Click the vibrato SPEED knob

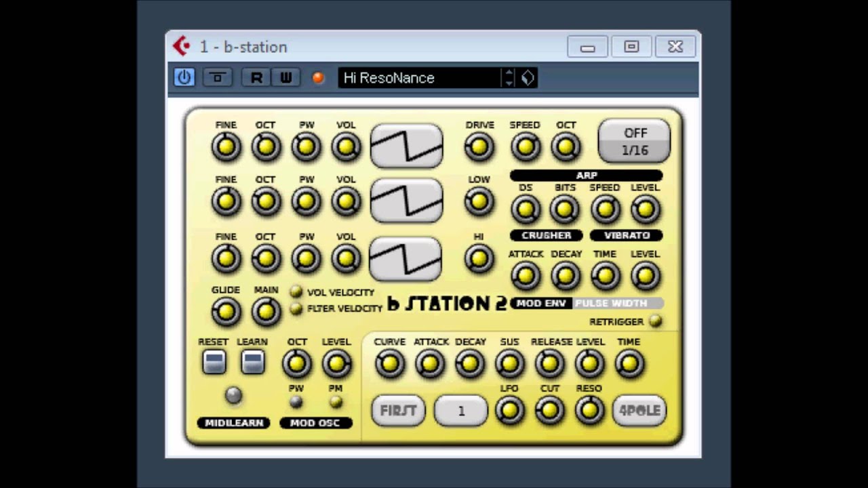click(x=605, y=209)
